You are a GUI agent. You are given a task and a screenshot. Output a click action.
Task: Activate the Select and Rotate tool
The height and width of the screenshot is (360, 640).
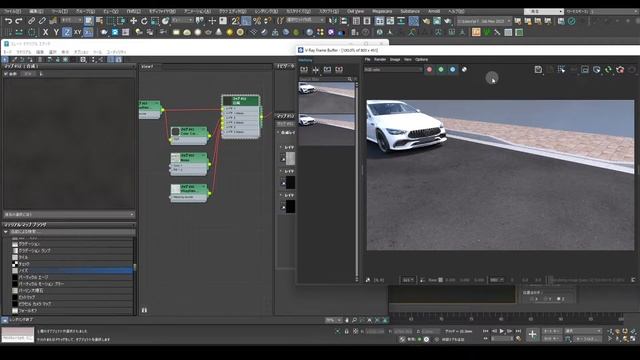pos(144,21)
